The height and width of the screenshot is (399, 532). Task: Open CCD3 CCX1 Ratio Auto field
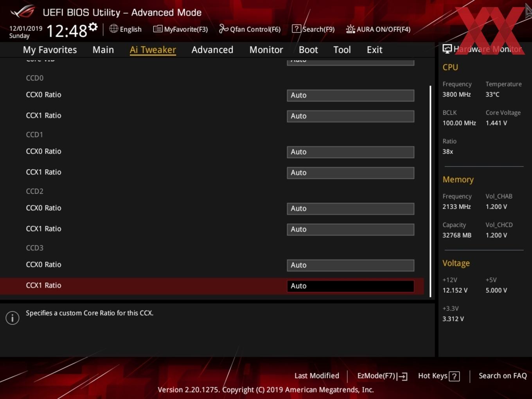[x=350, y=286]
